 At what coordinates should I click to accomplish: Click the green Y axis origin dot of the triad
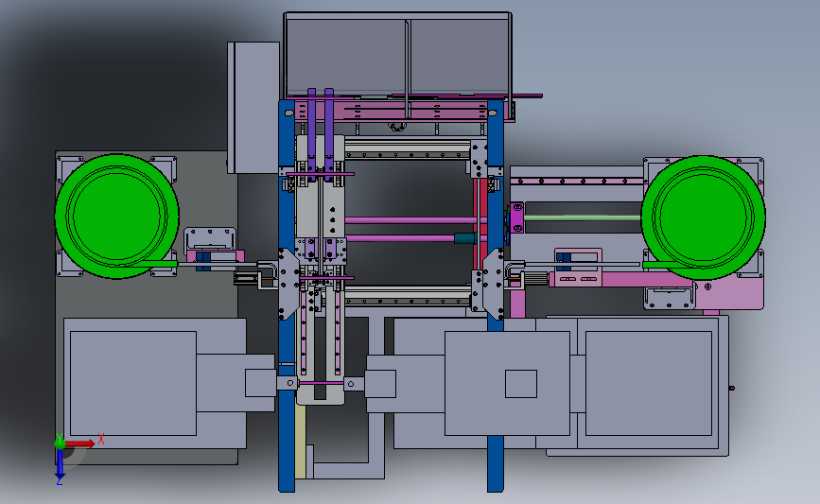60,443
